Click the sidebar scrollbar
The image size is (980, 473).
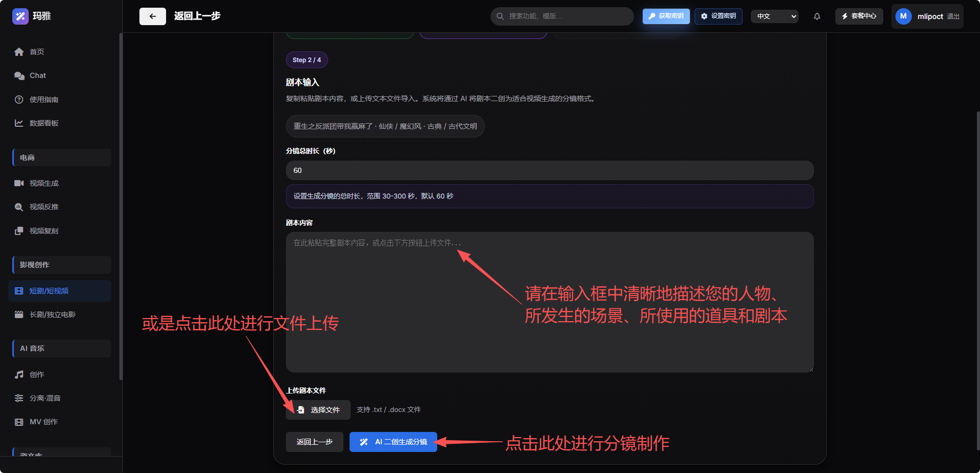click(x=121, y=206)
